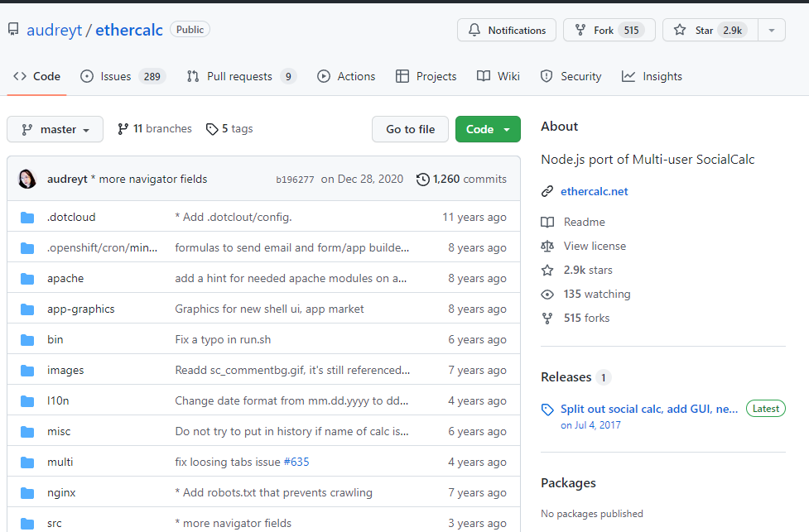Image resolution: width=809 pixels, height=532 pixels.
Task: Open the Projects tab
Action: [x=426, y=76]
